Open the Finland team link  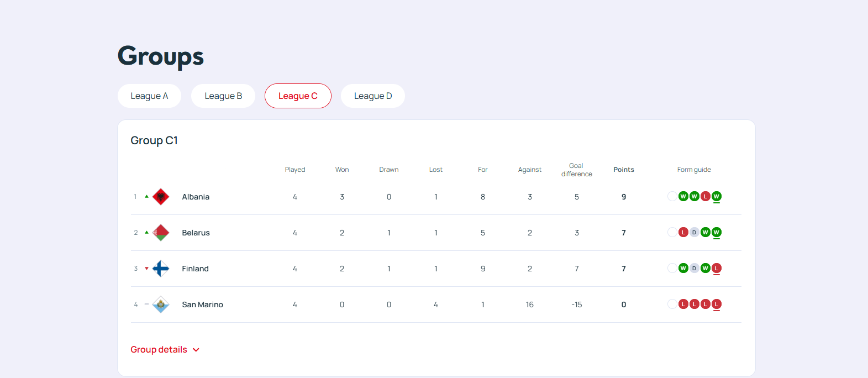point(195,269)
